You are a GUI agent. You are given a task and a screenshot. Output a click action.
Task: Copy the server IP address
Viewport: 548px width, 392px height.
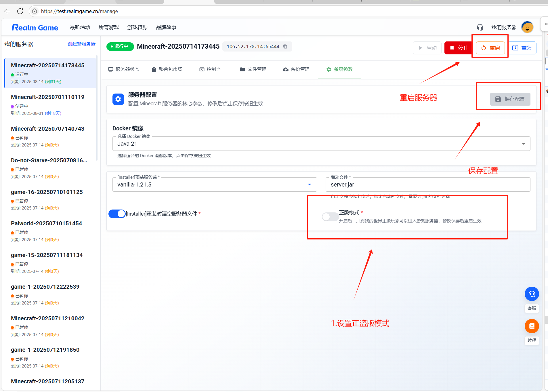285,47
